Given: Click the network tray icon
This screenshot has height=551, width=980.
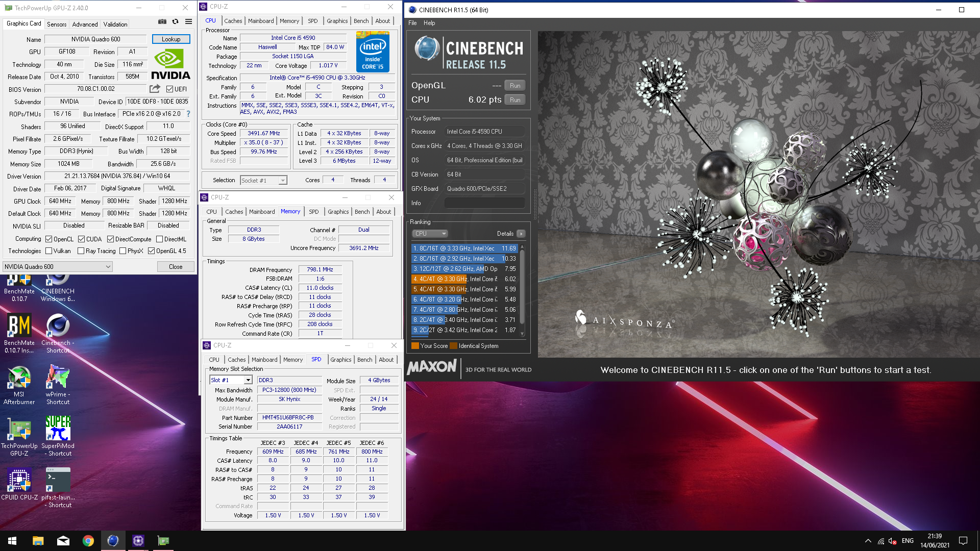Looking at the screenshot, I should (x=881, y=541).
